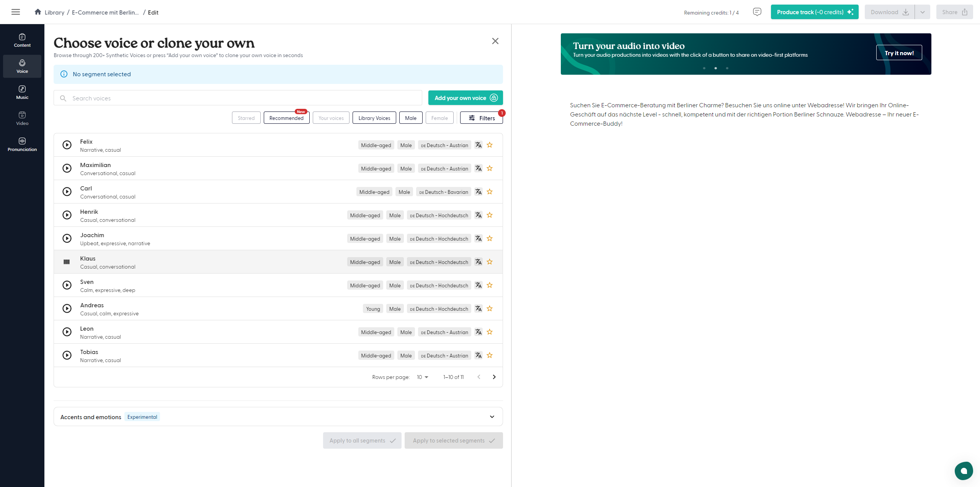
Task: Click Try it now on banner
Action: [899, 53]
